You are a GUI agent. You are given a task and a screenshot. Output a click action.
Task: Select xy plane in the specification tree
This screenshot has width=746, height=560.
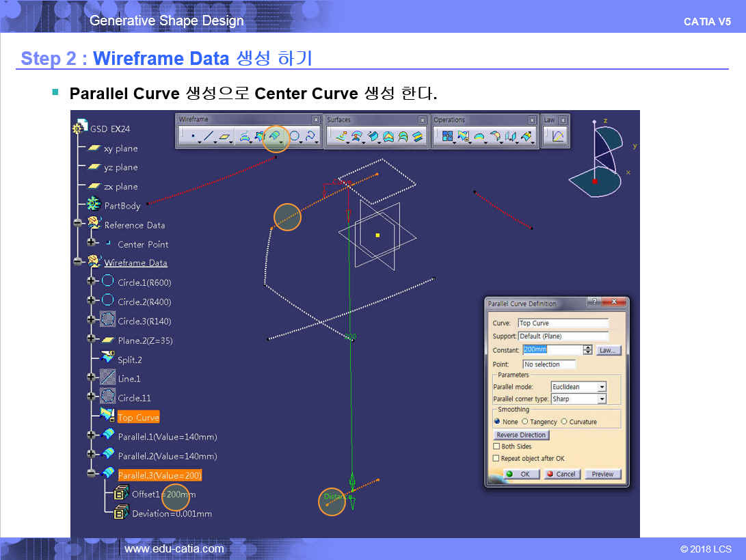coord(120,148)
